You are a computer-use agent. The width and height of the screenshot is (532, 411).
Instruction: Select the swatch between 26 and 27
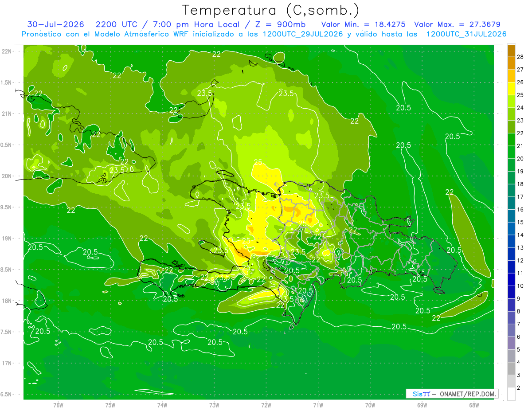pyautogui.click(x=511, y=76)
